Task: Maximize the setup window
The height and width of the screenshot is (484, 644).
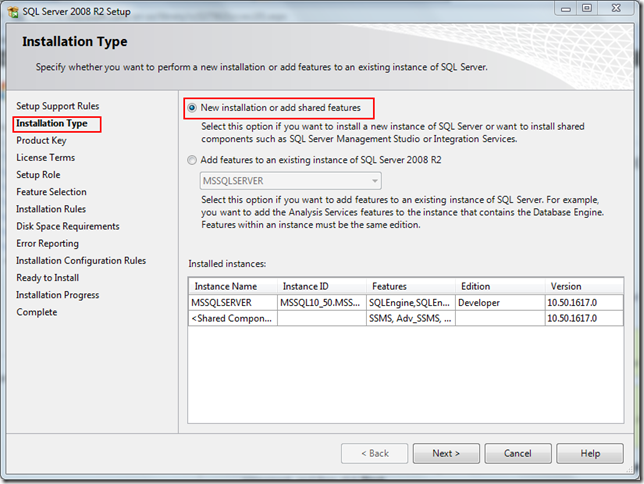Action: click(x=587, y=8)
